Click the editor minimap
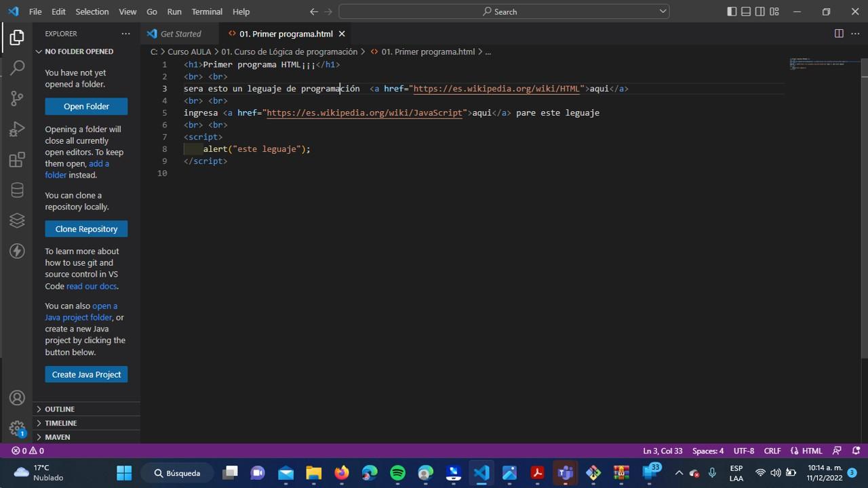The width and height of the screenshot is (868, 488). click(x=825, y=64)
